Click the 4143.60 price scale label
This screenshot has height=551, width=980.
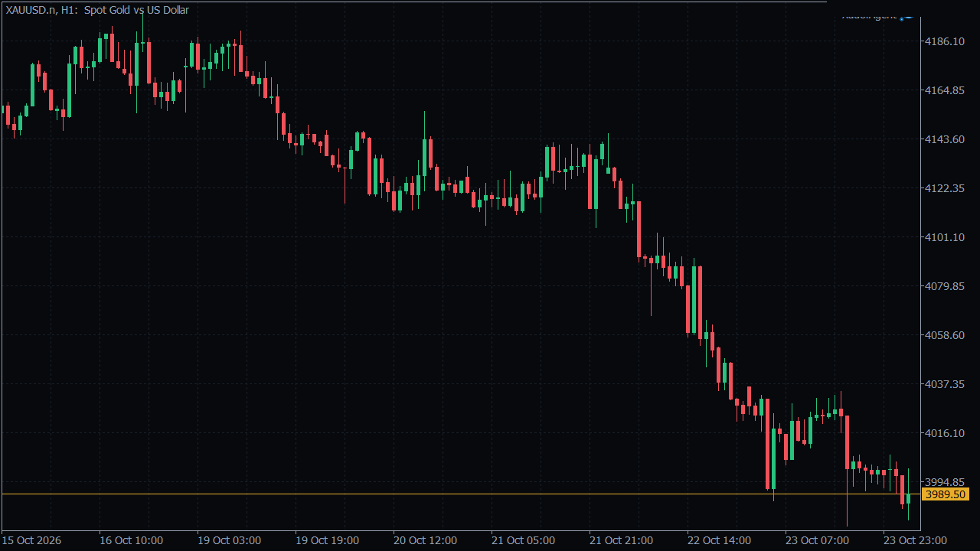[944, 139]
